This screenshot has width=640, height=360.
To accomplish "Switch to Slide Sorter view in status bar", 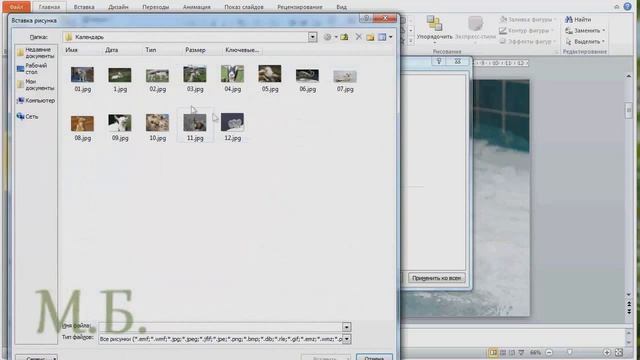I will coord(503,352).
